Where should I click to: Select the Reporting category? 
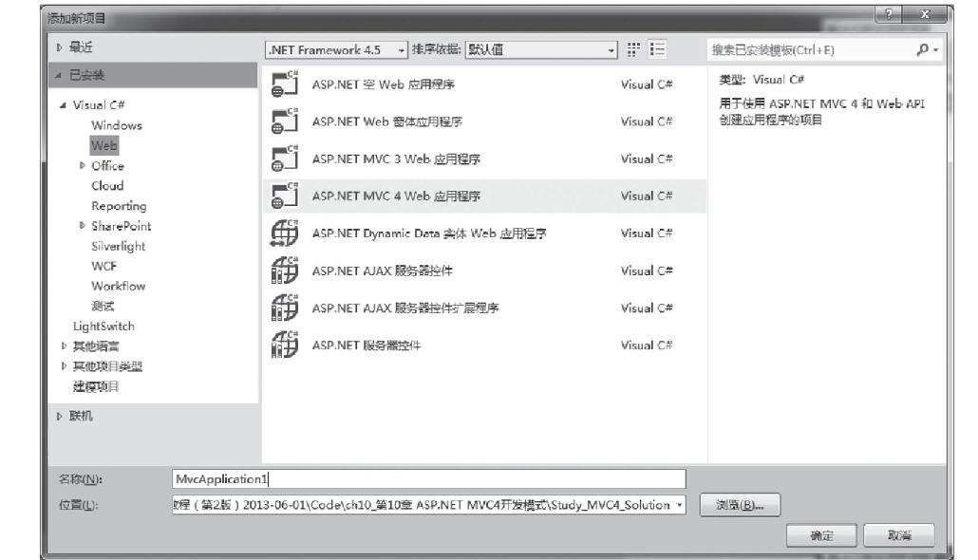[x=119, y=206]
